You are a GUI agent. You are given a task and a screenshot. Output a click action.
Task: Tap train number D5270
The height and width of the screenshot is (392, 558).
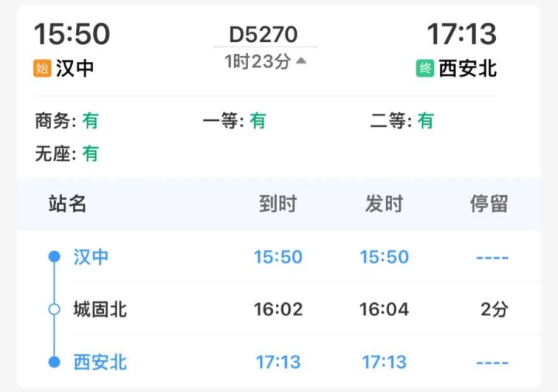pos(263,35)
